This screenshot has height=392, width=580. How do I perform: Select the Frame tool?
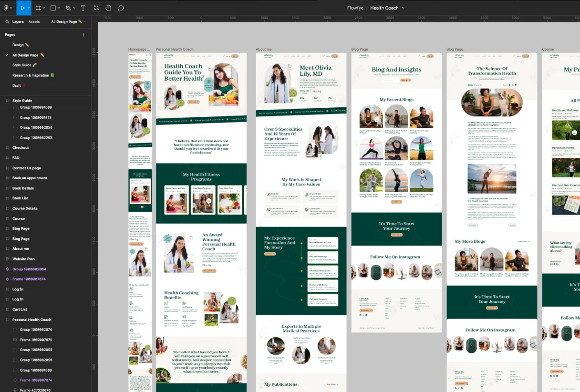(38, 8)
